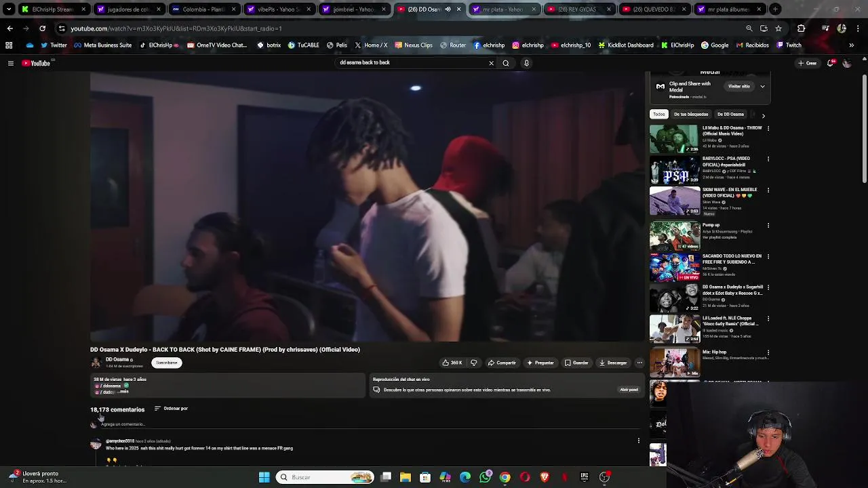Open the SKIM WAVE EN EL MUEBLE thumbnail

pyautogui.click(x=674, y=201)
